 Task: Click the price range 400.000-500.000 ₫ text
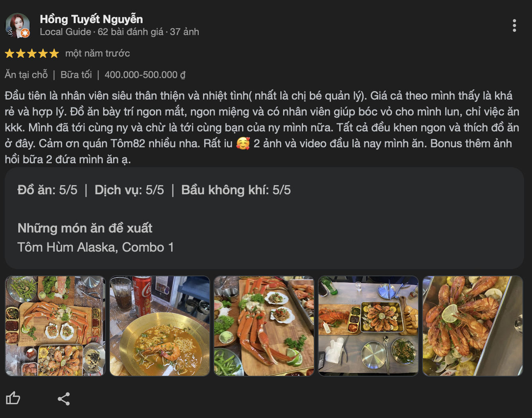[x=145, y=75]
